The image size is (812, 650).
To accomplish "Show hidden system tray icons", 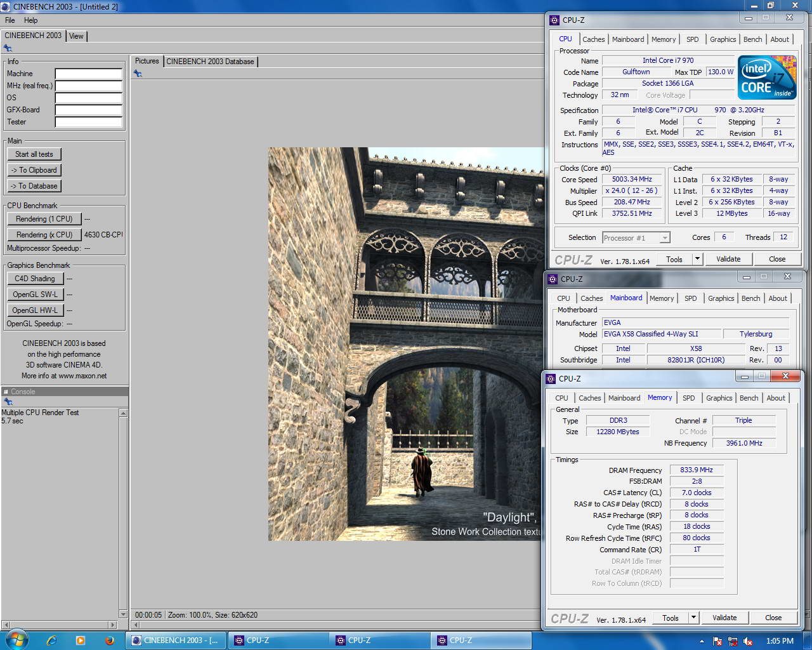I will [702, 641].
